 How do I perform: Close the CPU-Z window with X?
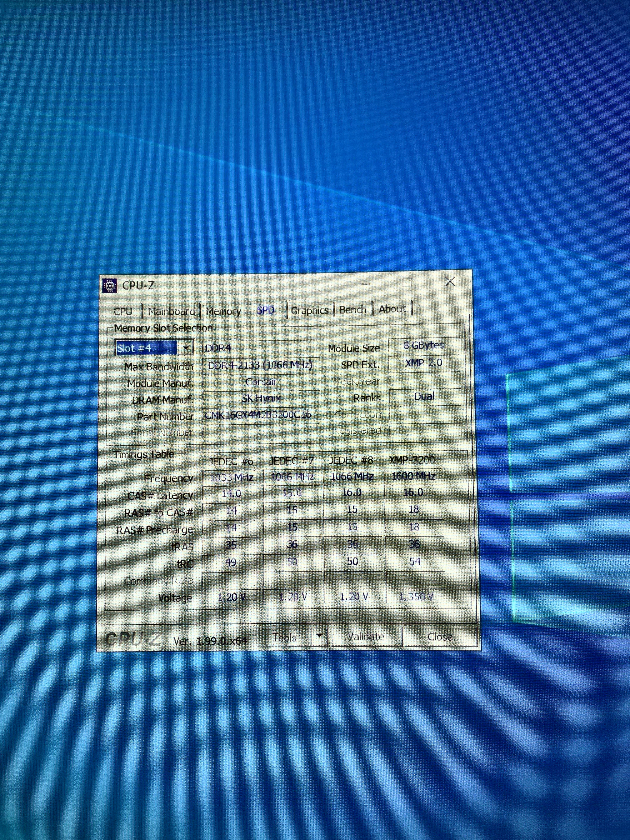point(450,281)
